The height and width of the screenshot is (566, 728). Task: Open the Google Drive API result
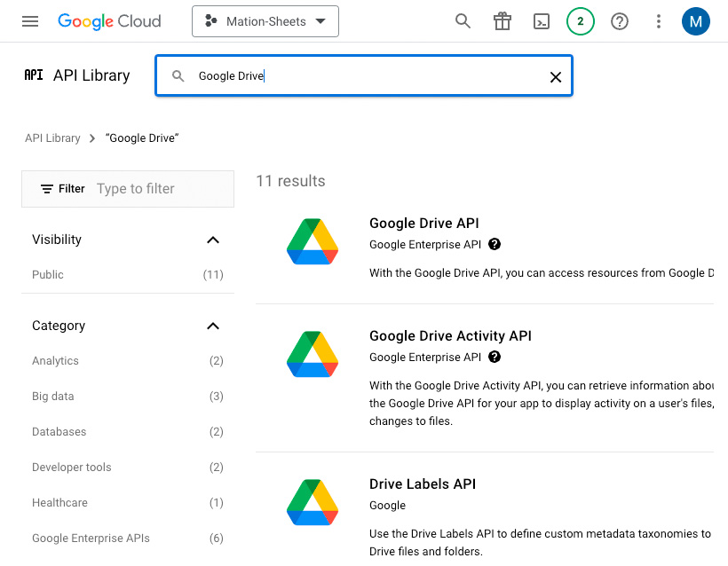click(423, 224)
